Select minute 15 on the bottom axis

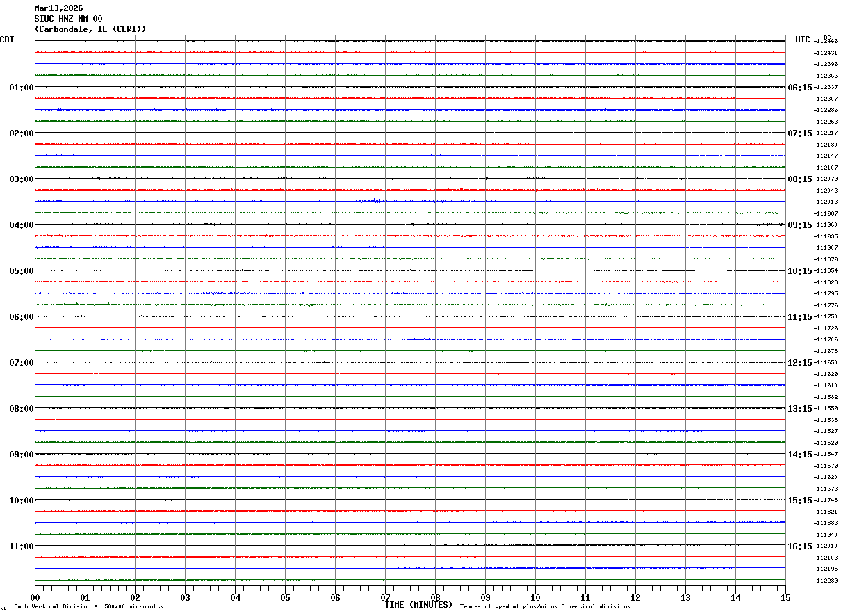pyautogui.click(x=785, y=597)
